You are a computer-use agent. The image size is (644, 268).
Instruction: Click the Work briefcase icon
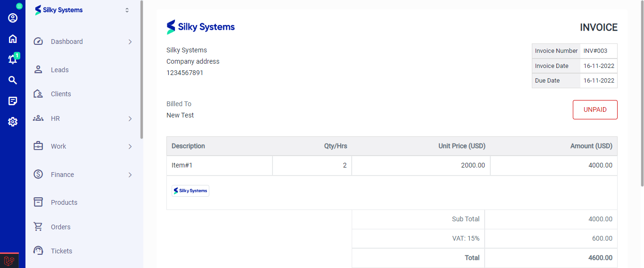click(x=38, y=146)
